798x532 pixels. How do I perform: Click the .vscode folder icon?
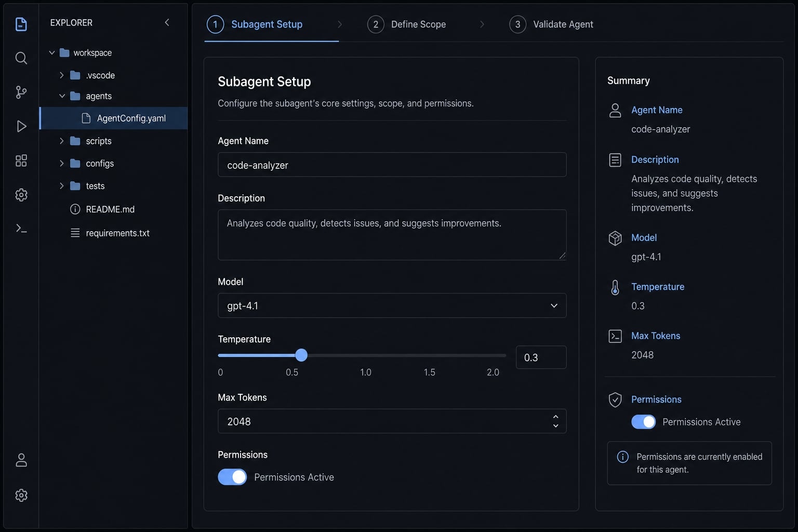click(75, 75)
